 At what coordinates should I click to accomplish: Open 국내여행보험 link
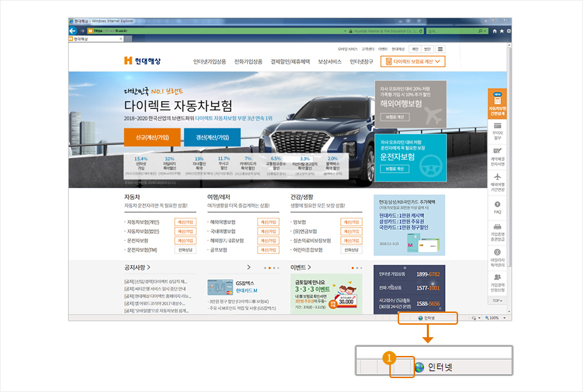tap(222, 232)
